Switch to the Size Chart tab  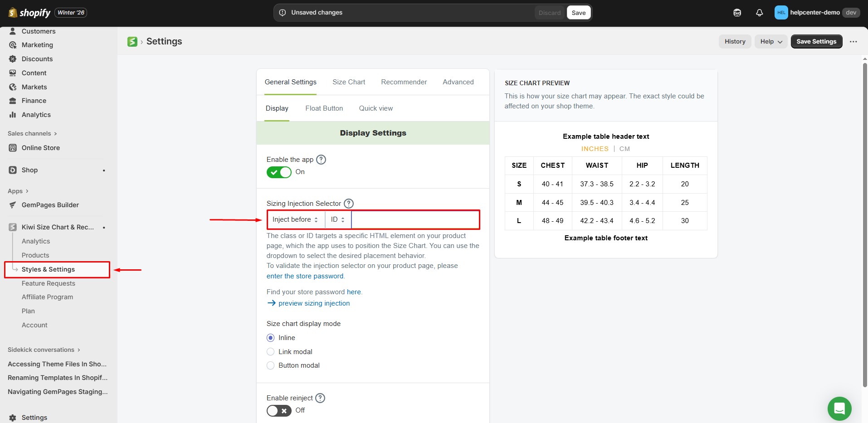(x=348, y=82)
